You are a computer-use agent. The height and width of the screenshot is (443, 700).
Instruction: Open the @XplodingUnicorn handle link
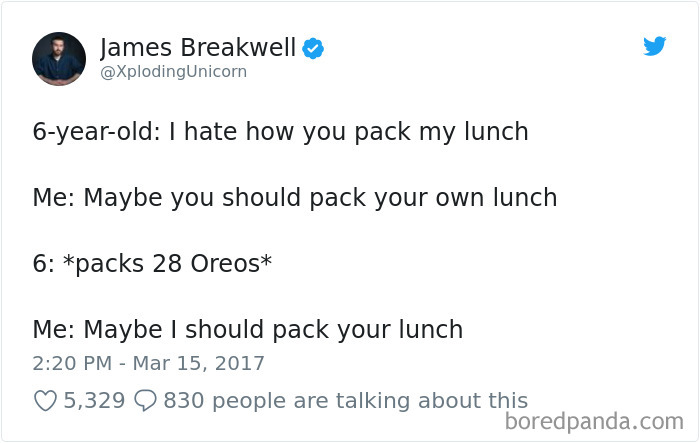point(172,72)
